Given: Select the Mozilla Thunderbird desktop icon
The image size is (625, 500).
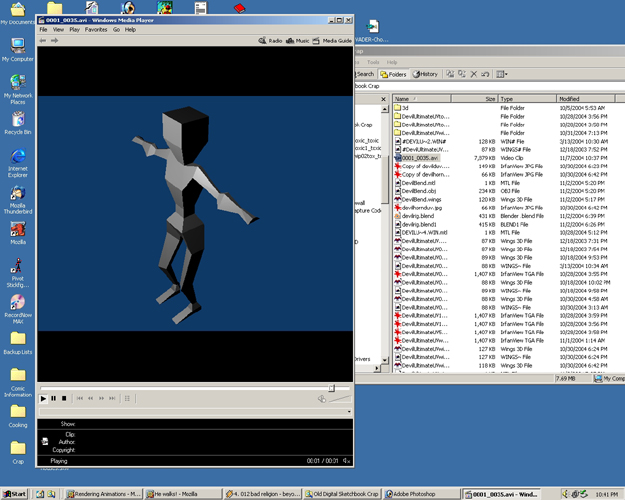Looking at the screenshot, I should coord(18,200).
